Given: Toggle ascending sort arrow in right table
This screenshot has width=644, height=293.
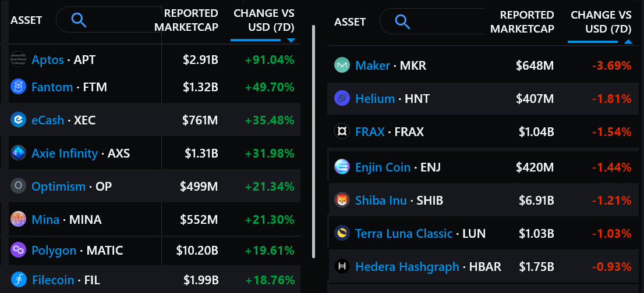Looking at the screenshot, I should tap(628, 42).
